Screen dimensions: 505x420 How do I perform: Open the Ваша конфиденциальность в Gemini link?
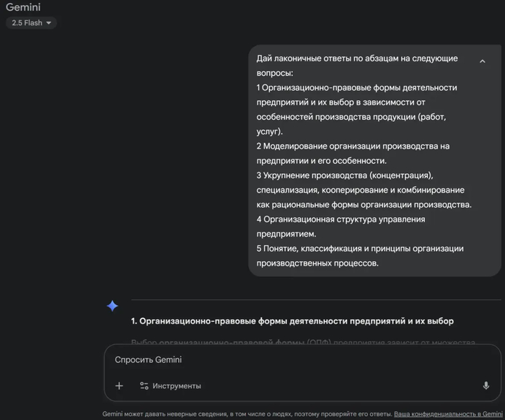click(447, 414)
